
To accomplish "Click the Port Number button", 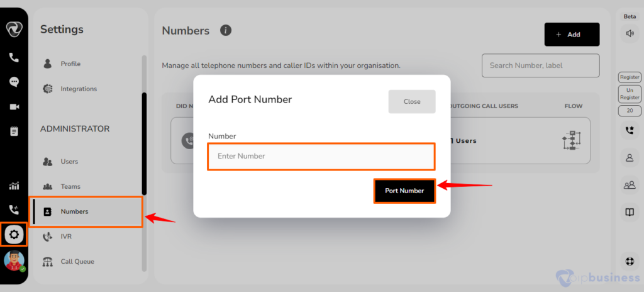I will 404,191.
